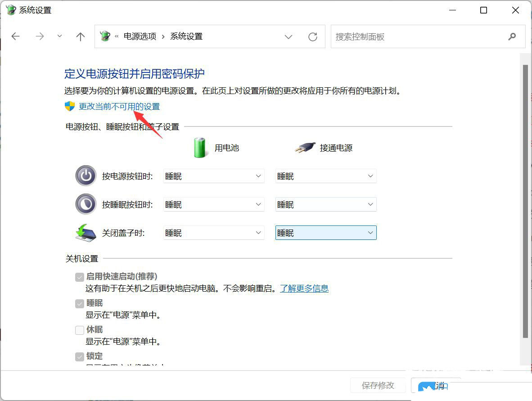Viewport: 532px width, 401px height.
Task: Click the green battery icon above 用电池 column
Action: pos(199,147)
